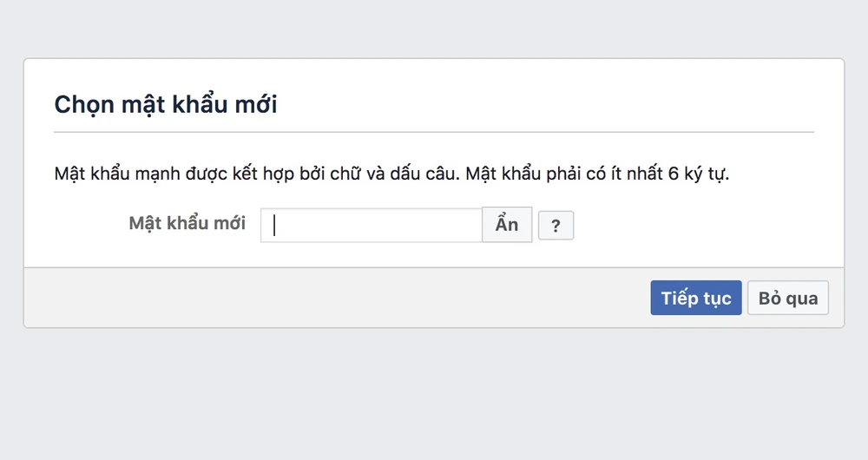Skip with the Bỏ qua button
This screenshot has width=868, height=460.
pyautogui.click(x=788, y=298)
